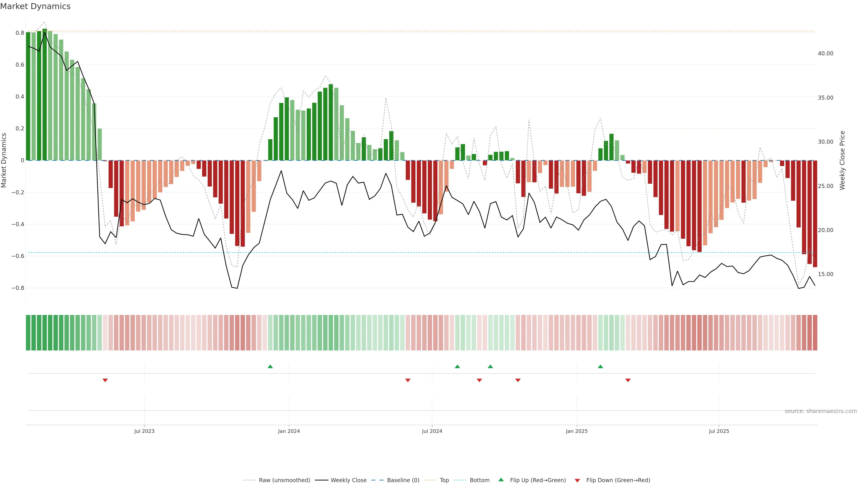Viewport: 868px width, 488px height.
Task: Click the Jul 2023 x-axis label
Action: [x=144, y=431]
